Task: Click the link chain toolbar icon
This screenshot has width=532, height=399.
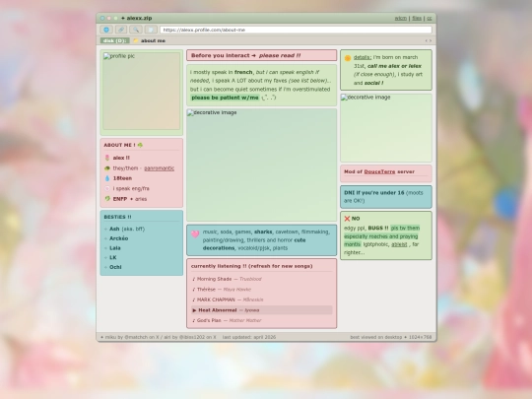Action: click(121, 30)
